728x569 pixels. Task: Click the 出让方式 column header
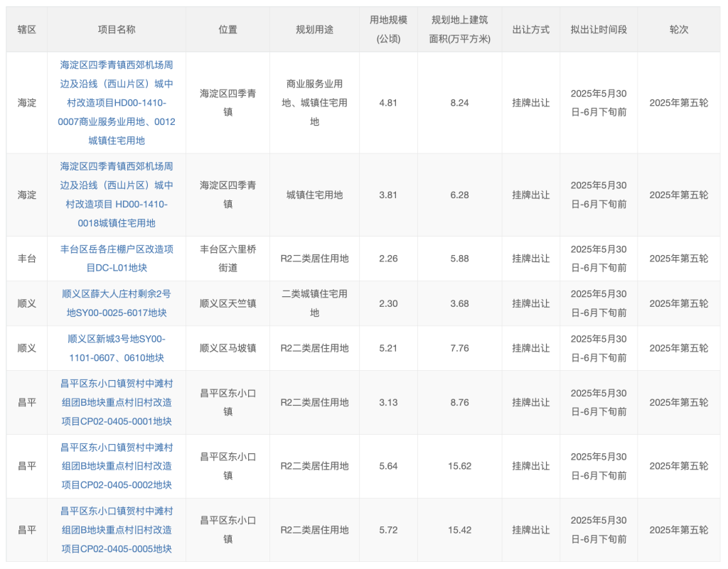tap(530, 30)
